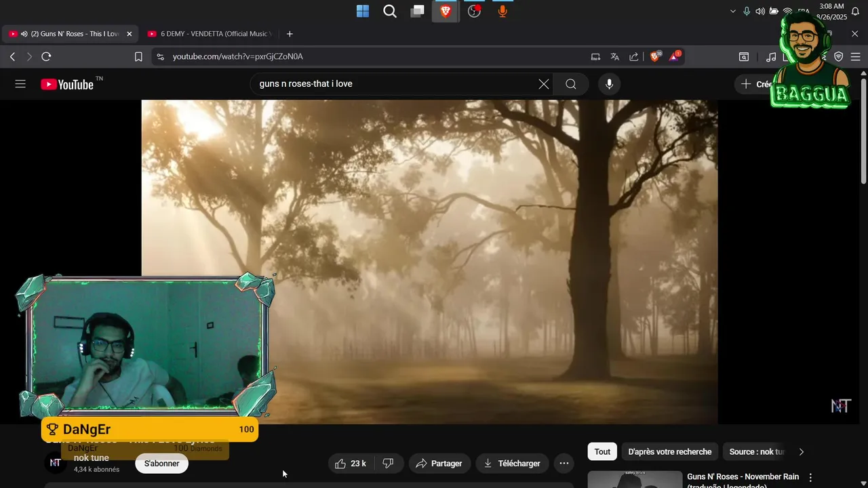Viewport: 868px width, 488px height.
Task: Open the Windows Start menu
Action: (x=363, y=11)
